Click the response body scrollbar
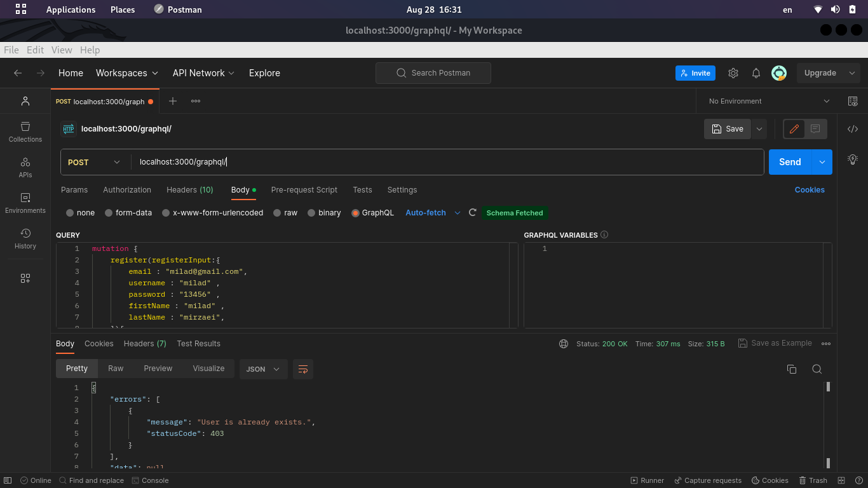The height and width of the screenshot is (488, 868). coord(828,424)
